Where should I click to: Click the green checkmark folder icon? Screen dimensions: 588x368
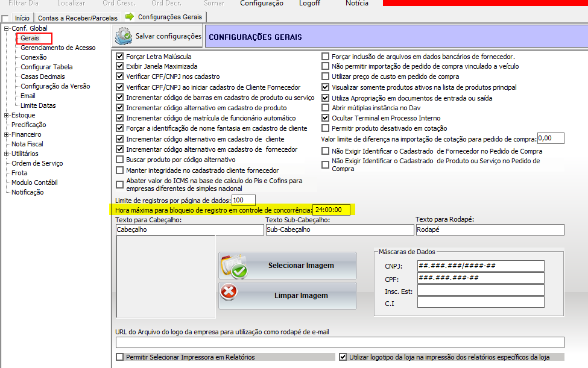[x=234, y=266]
